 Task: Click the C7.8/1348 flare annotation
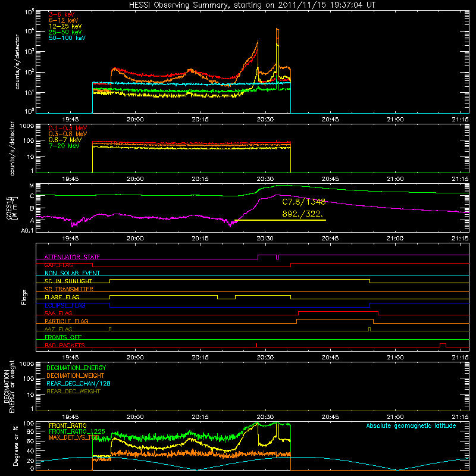[304, 202]
